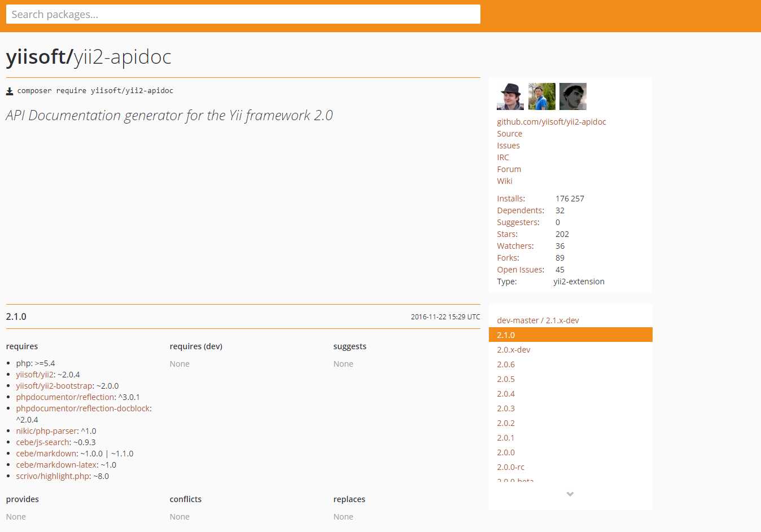The image size is (761, 532).
Task: Open the grayscale maintainer avatar
Action: [x=573, y=96]
